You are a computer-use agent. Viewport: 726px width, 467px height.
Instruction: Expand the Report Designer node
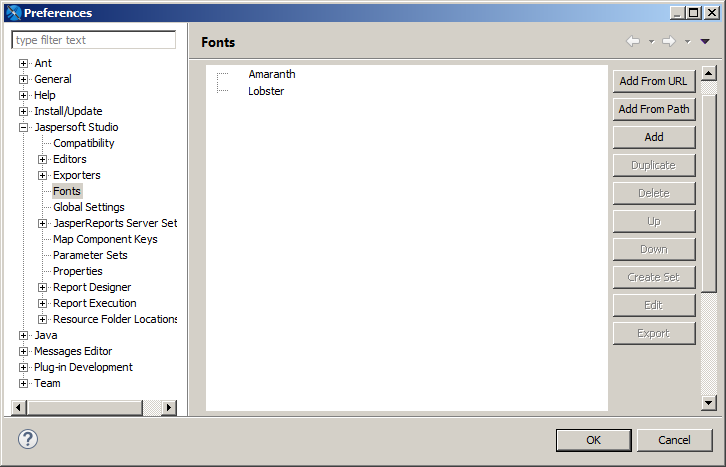[42, 287]
